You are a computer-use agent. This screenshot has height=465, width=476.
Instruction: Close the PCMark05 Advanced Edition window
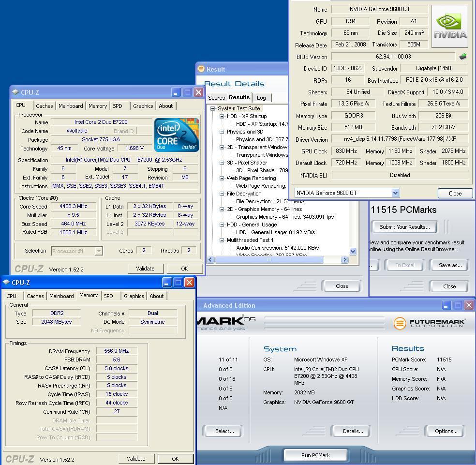(469, 305)
